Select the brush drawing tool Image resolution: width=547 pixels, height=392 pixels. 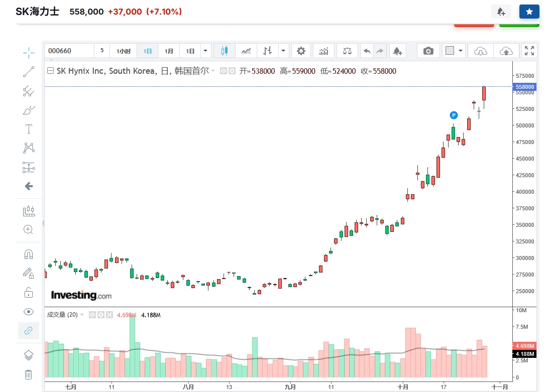29,110
